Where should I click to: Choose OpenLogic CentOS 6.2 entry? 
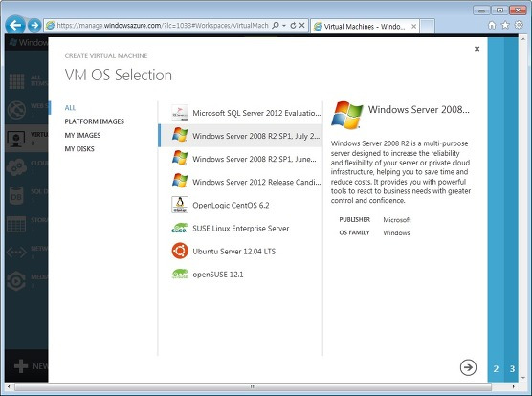(240, 205)
